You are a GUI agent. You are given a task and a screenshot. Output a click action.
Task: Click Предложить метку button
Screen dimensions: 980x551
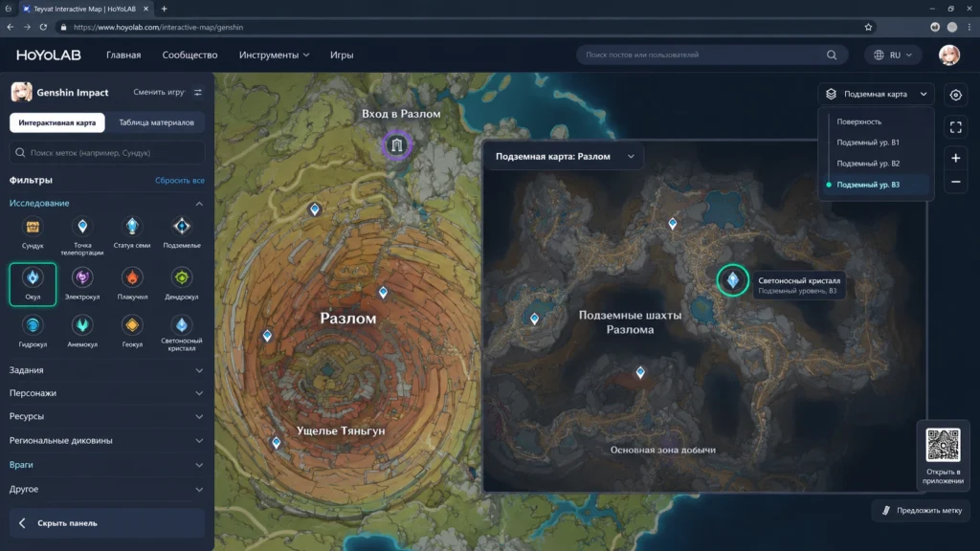[922, 511]
